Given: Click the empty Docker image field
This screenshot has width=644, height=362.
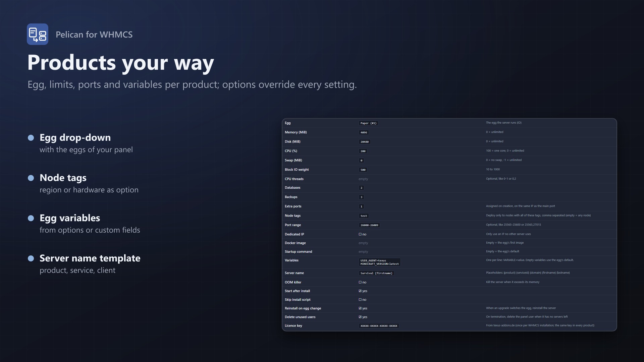Looking at the screenshot, I should [x=363, y=243].
